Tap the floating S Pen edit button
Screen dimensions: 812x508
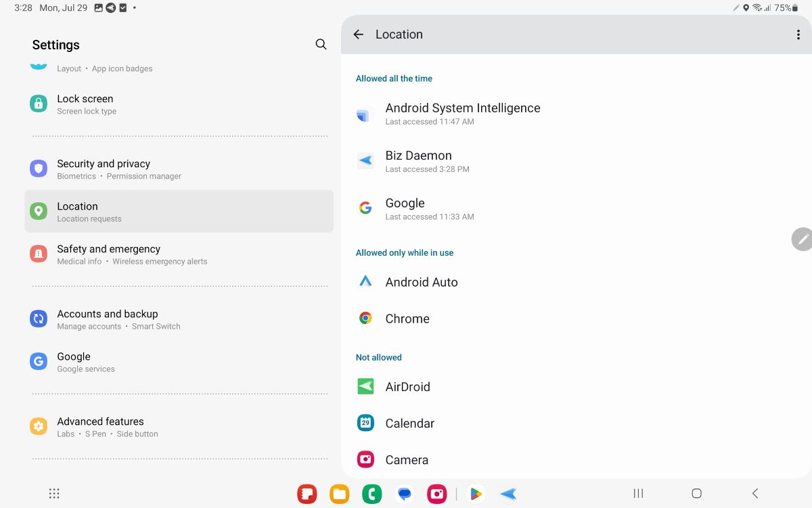pyautogui.click(x=803, y=239)
